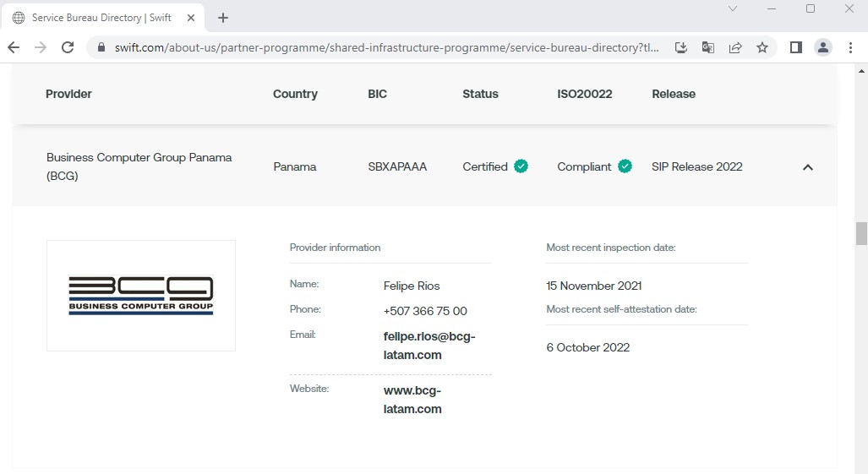The image size is (868, 474).
Task: View site security lock information
Action: click(101, 47)
